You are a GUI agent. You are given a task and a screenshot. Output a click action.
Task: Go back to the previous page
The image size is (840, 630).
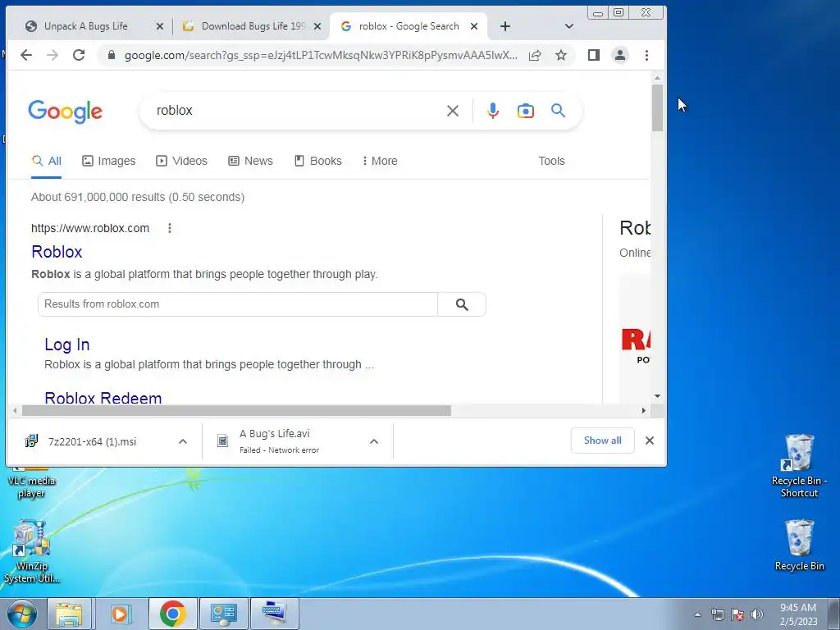(25, 55)
